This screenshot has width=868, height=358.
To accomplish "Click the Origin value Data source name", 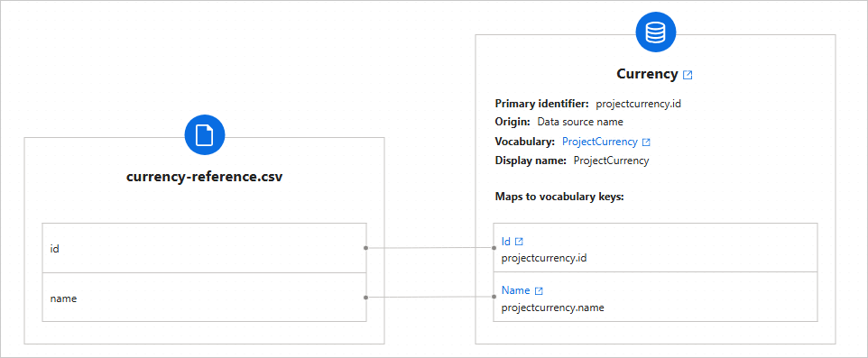I will [x=580, y=122].
